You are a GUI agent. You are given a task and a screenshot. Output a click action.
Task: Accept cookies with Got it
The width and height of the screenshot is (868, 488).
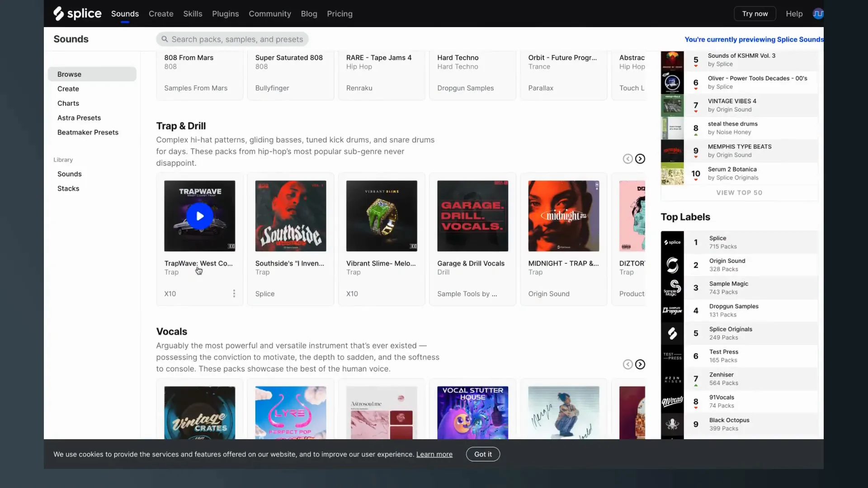click(x=483, y=454)
